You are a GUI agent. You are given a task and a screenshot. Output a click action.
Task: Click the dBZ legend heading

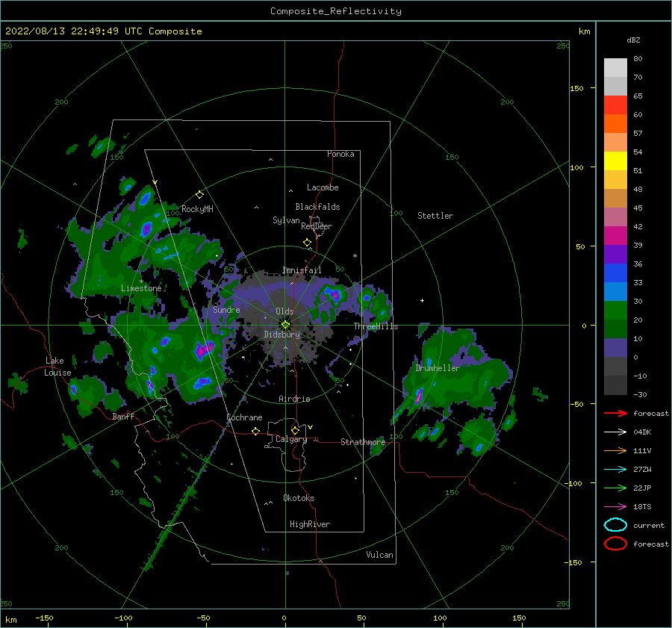tap(633, 40)
